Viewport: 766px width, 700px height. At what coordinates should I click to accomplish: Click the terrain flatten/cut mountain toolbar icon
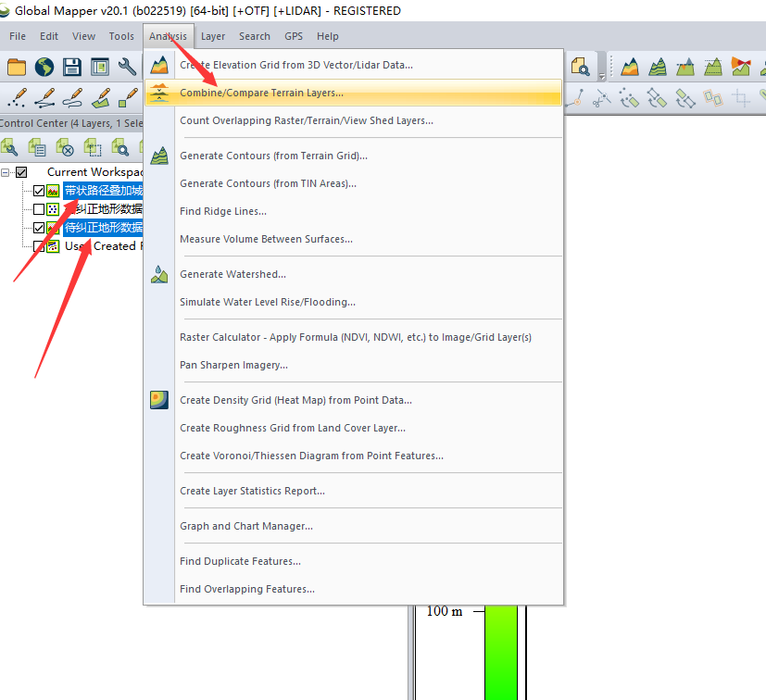685,67
